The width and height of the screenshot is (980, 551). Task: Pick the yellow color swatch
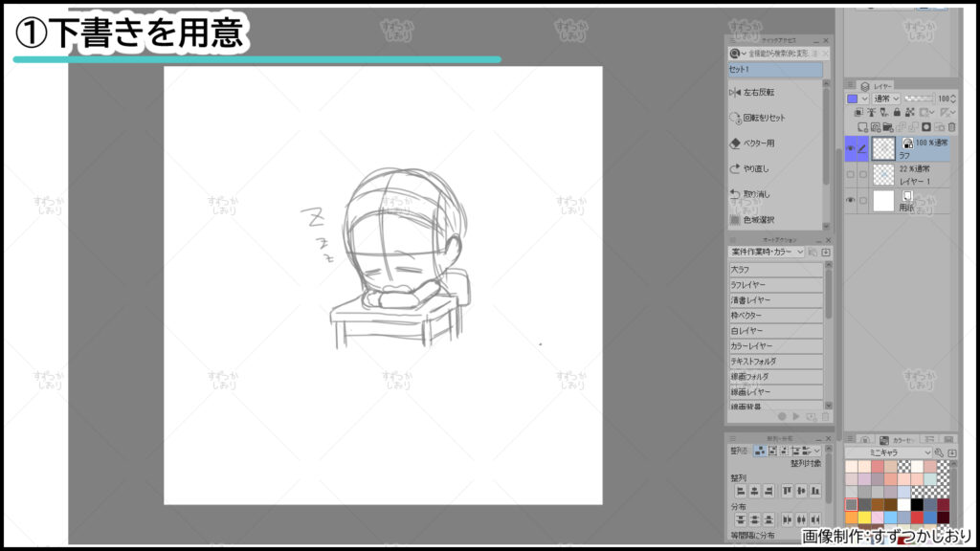[865, 518]
